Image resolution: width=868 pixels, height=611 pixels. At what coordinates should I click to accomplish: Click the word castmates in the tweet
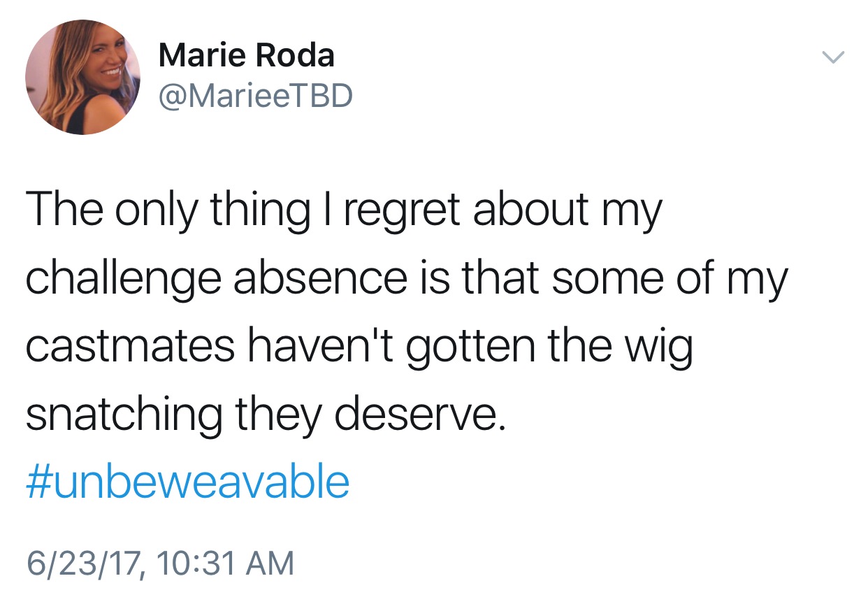point(130,346)
